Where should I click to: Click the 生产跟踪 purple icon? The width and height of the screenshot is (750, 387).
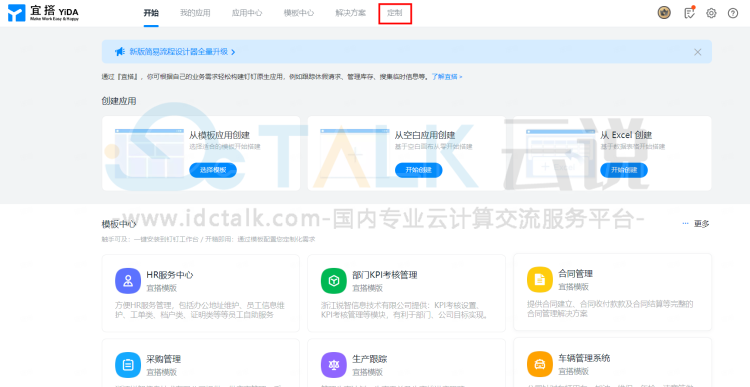point(333,365)
